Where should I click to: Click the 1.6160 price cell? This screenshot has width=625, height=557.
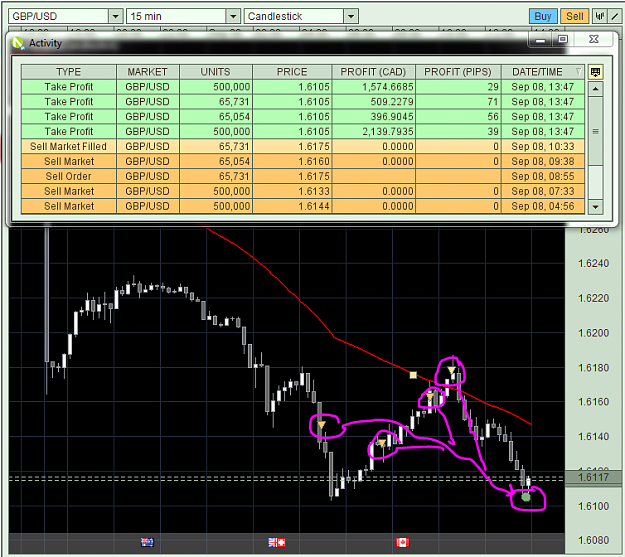point(292,161)
